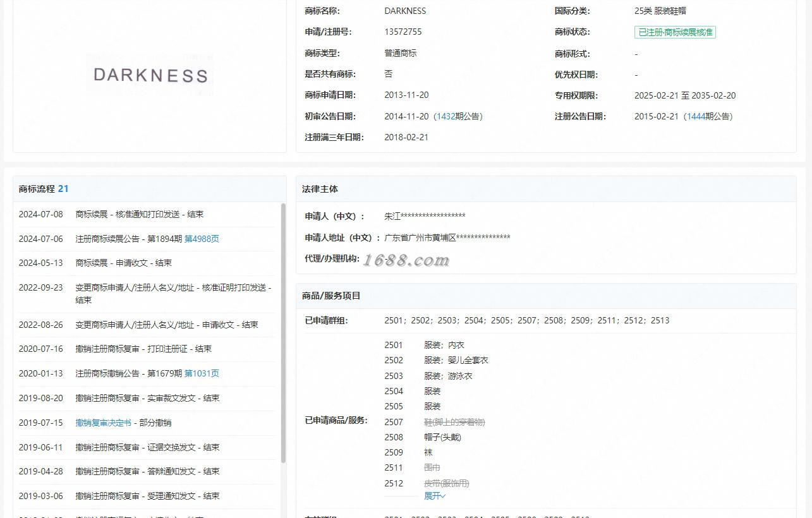Click the 已申请商品/服务 label

(x=336, y=420)
